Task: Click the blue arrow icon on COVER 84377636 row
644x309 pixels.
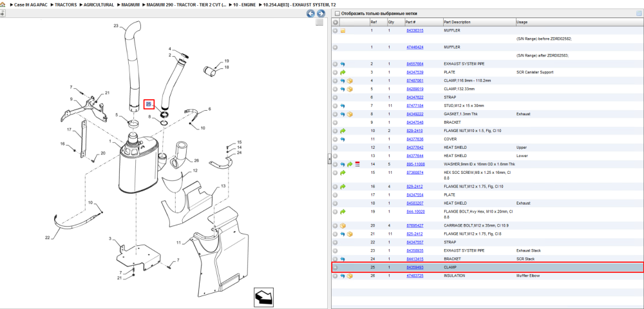Action: pos(343,139)
